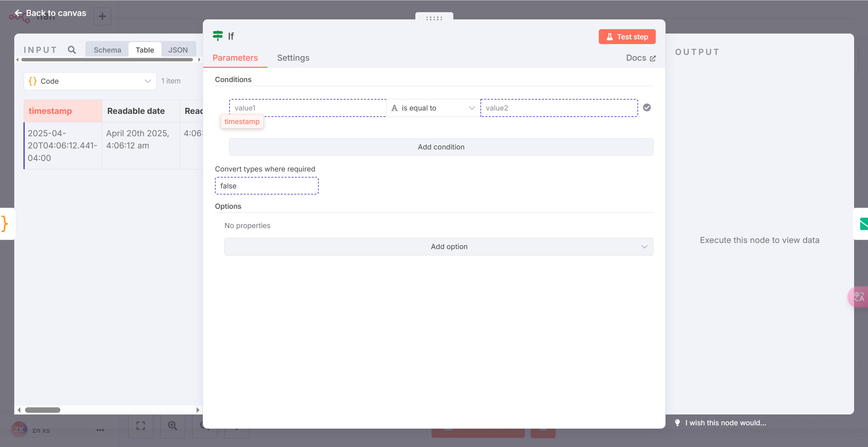Click the value2 input field
Image resolution: width=868 pixels, height=447 pixels.
click(559, 108)
